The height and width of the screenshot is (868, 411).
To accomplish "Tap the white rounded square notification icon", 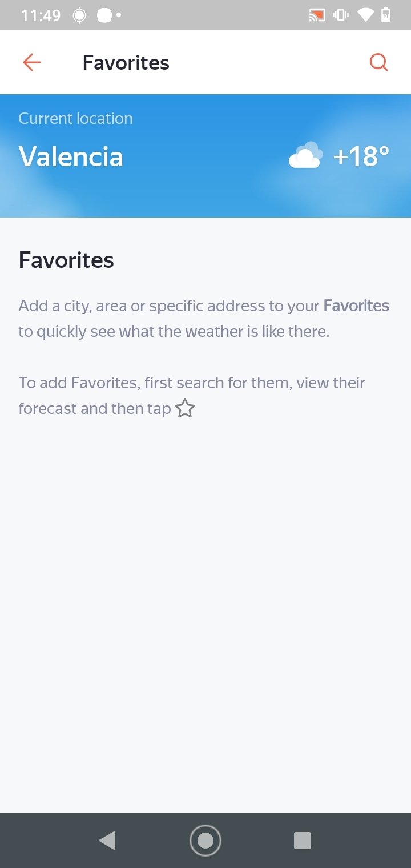I will tap(104, 15).
